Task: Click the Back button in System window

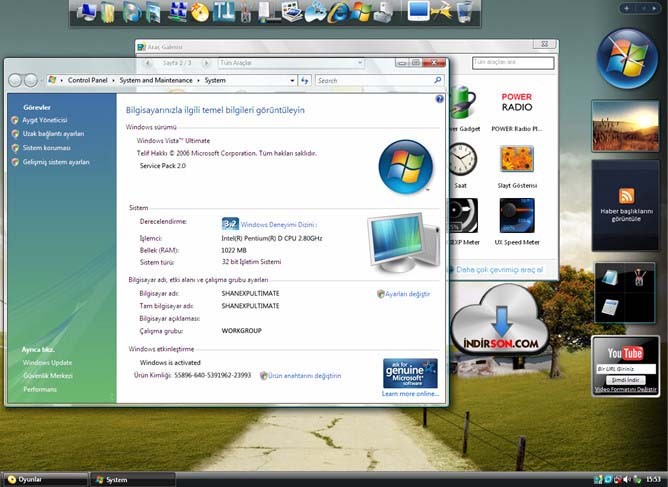Action: point(15,80)
